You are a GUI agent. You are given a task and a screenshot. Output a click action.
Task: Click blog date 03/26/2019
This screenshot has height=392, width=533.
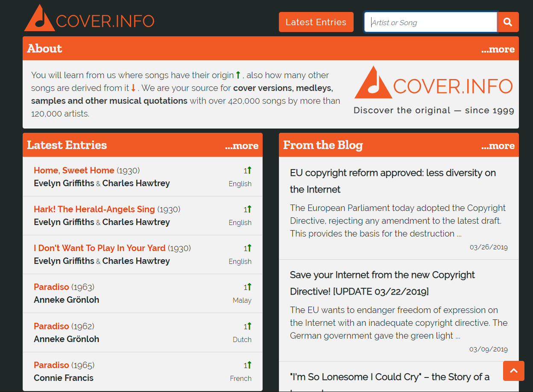click(x=489, y=247)
